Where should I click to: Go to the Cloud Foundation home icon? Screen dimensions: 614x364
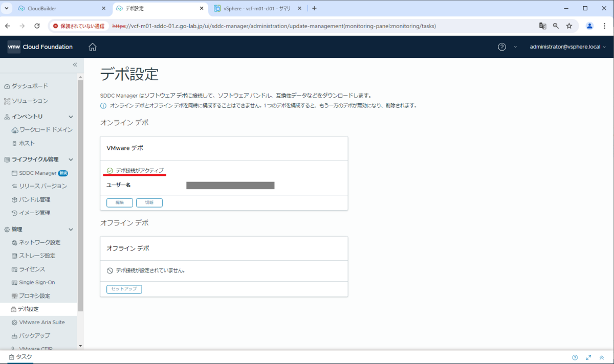point(93,47)
